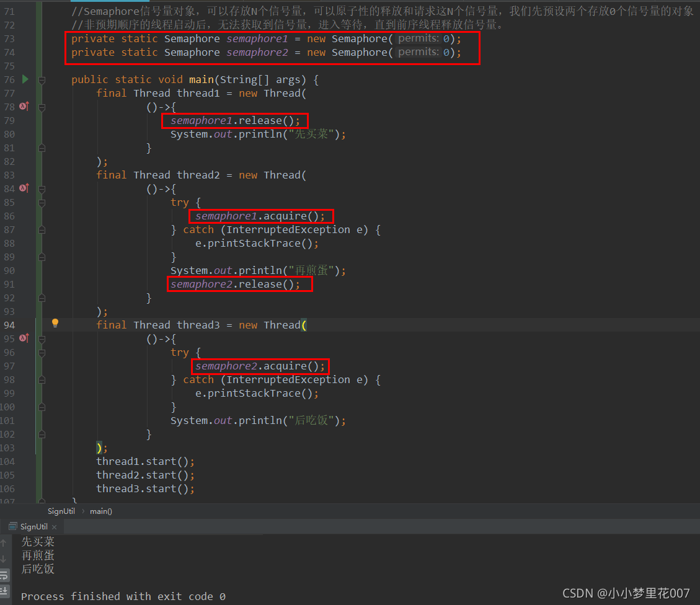
Task: Click the fold end marker at line 100
Action: [x=42, y=407]
